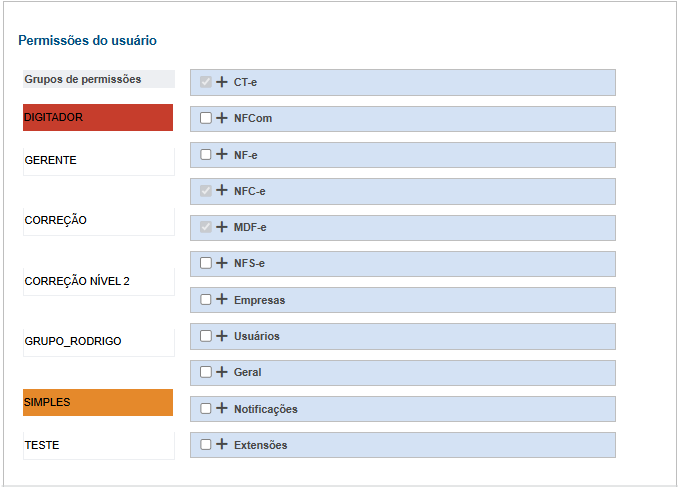
Task: Click the plus icon beside Notificações
Action: click(222, 408)
